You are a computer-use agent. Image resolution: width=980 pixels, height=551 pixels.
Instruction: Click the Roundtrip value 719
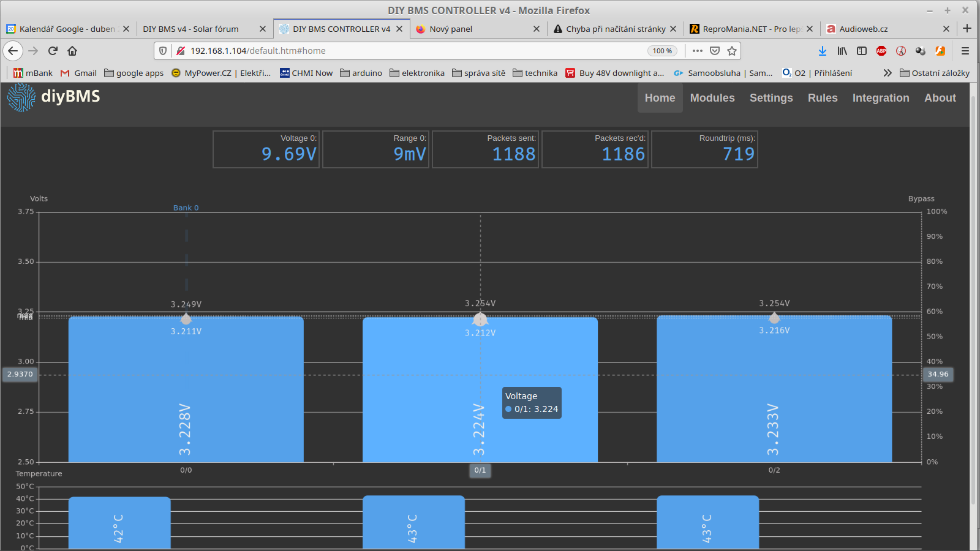coord(739,154)
